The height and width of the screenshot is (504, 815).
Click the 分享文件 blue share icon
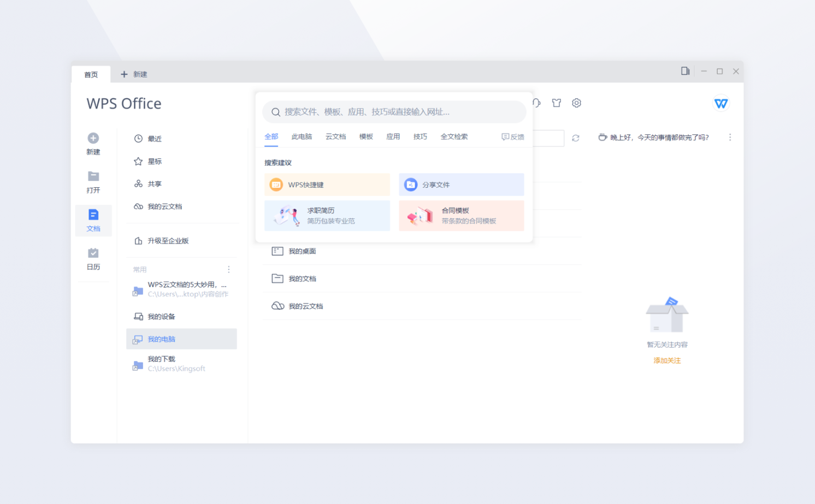click(x=411, y=185)
